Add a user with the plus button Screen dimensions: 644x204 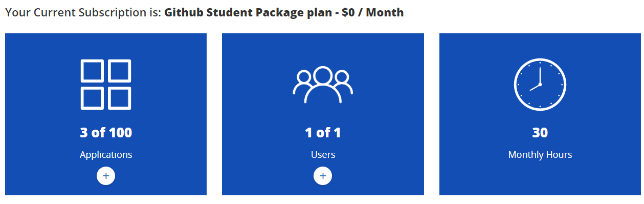[323, 176]
